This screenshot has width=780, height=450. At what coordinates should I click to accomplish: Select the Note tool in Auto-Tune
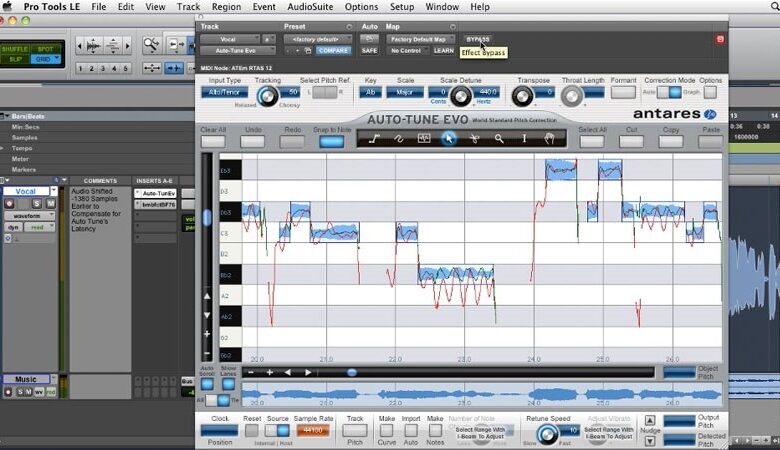coord(424,139)
